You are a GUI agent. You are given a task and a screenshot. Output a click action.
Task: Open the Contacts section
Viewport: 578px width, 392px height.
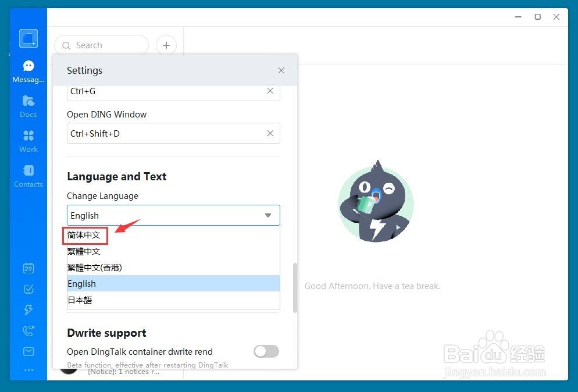click(28, 177)
